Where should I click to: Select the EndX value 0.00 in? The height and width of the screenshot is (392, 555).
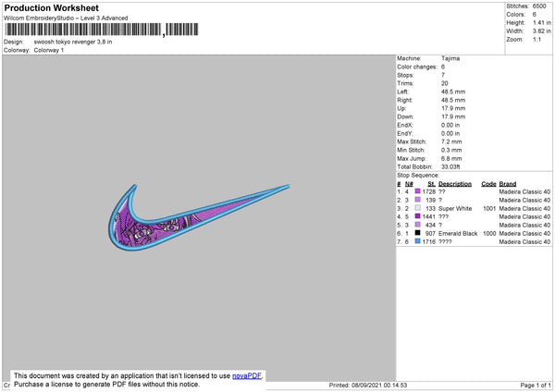pos(450,125)
